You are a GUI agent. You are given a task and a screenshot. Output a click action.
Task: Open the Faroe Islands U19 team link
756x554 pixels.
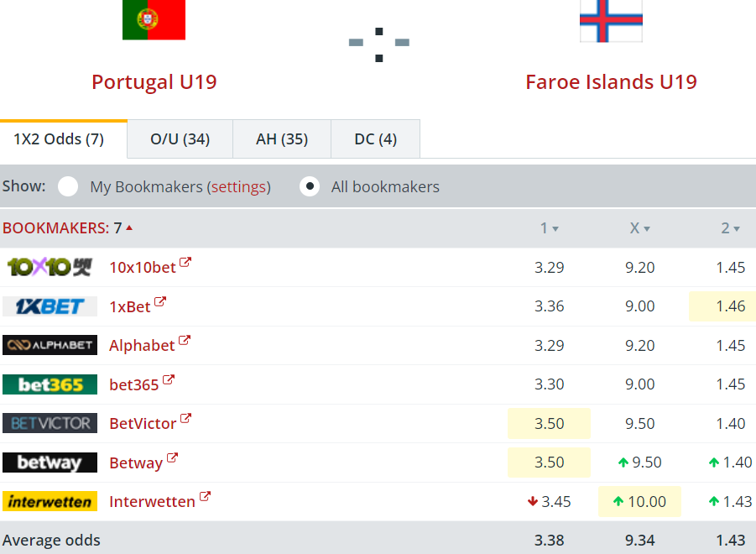click(611, 82)
